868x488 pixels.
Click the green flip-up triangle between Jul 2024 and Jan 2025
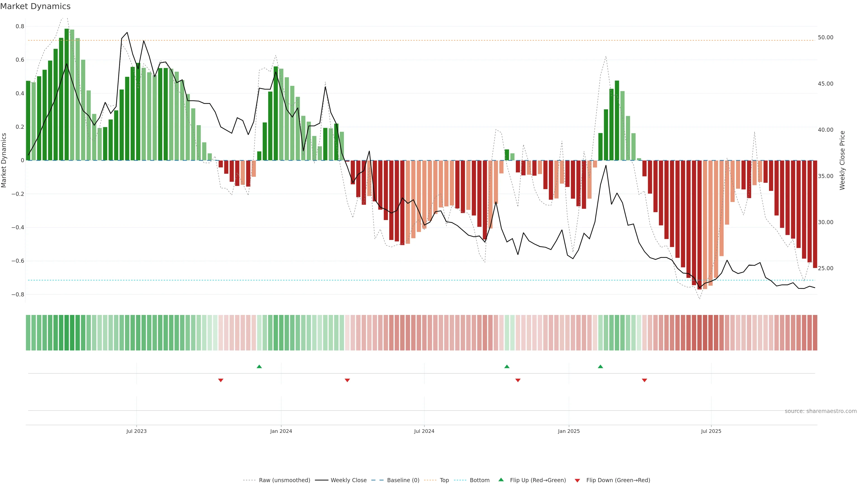[507, 366]
